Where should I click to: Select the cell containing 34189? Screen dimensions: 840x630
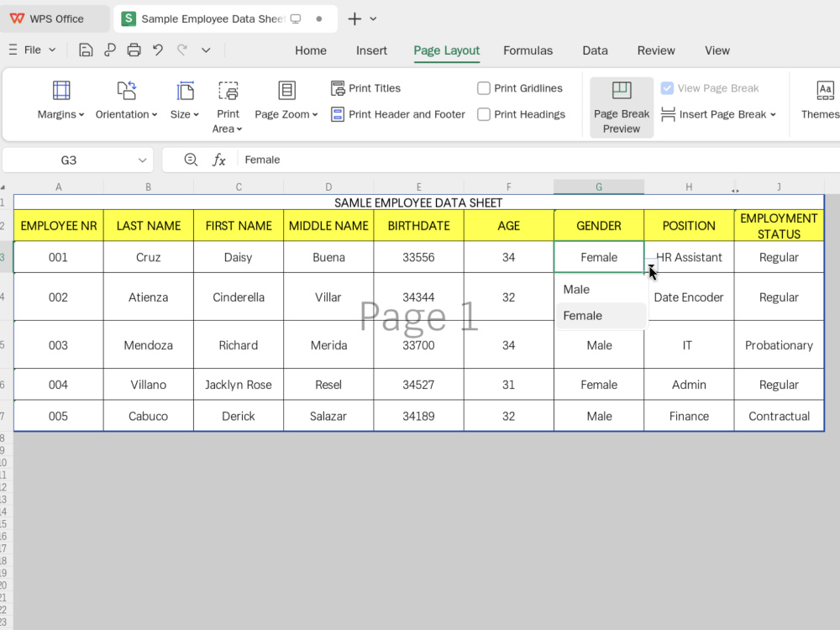coord(419,416)
